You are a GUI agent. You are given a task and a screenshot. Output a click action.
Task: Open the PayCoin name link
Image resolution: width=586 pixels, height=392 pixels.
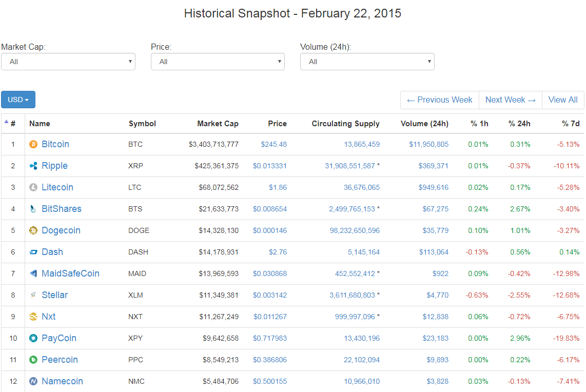point(59,338)
